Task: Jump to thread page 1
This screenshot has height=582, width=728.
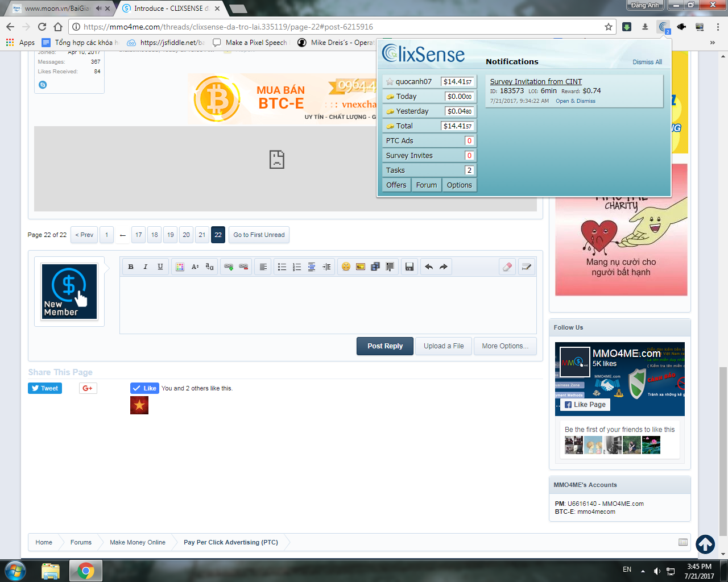Action: [x=106, y=235]
